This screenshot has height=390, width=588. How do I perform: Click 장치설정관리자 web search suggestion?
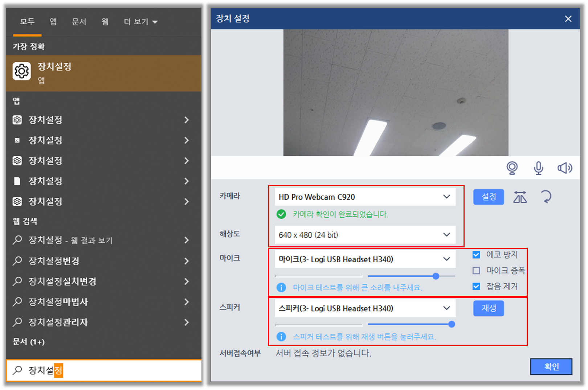[x=58, y=322]
